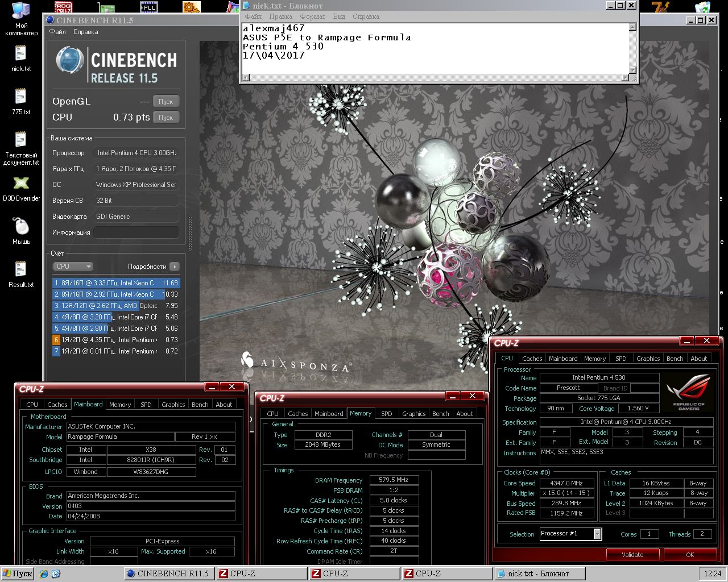Click Notepad icon in nick.txt title bar
Screen dimensions: 728x582
point(246,6)
